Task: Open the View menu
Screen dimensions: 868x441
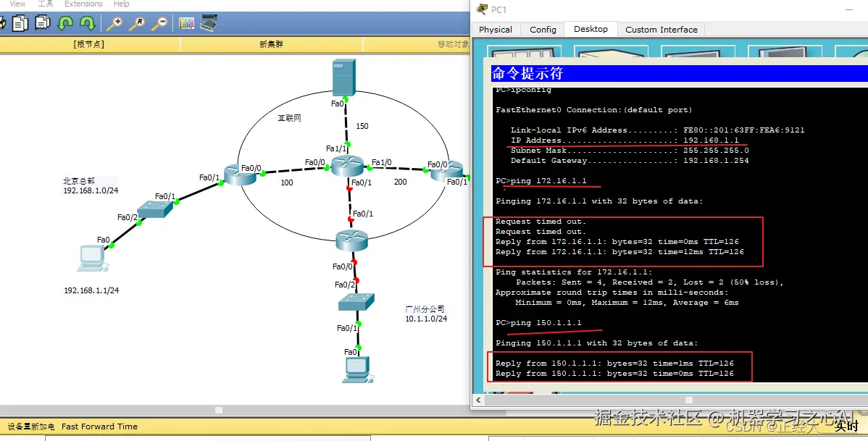Action: coord(17,4)
